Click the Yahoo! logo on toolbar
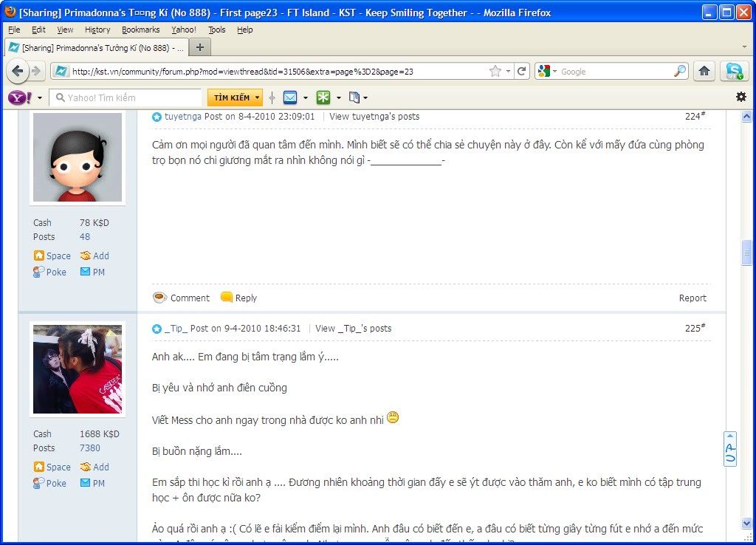This screenshot has height=545, width=756. (20, 97)
